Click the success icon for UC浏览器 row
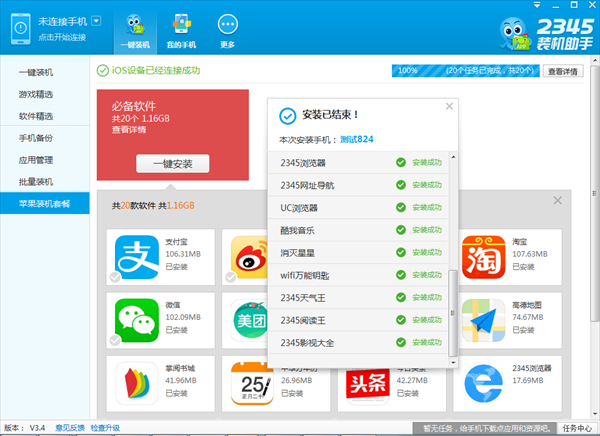The height and width of the screenshot is (436, 600). click(x=401, y=207)
